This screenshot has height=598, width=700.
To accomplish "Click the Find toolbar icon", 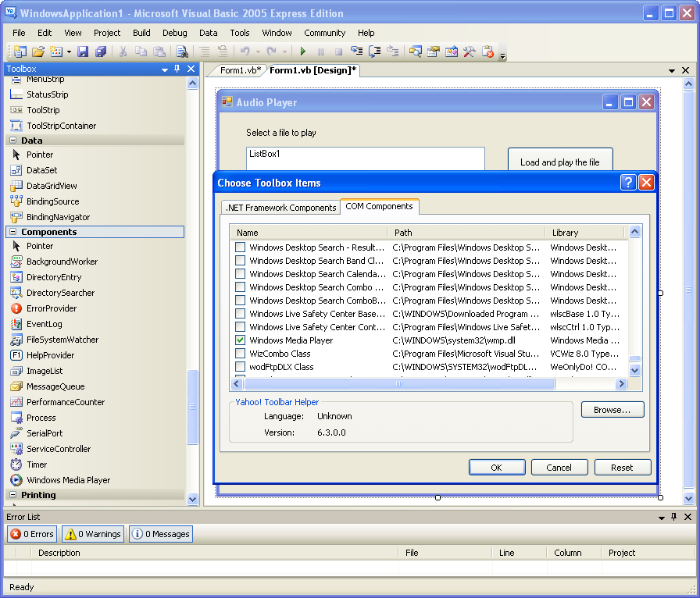I will pyautogui.click(x=182, y=52).
